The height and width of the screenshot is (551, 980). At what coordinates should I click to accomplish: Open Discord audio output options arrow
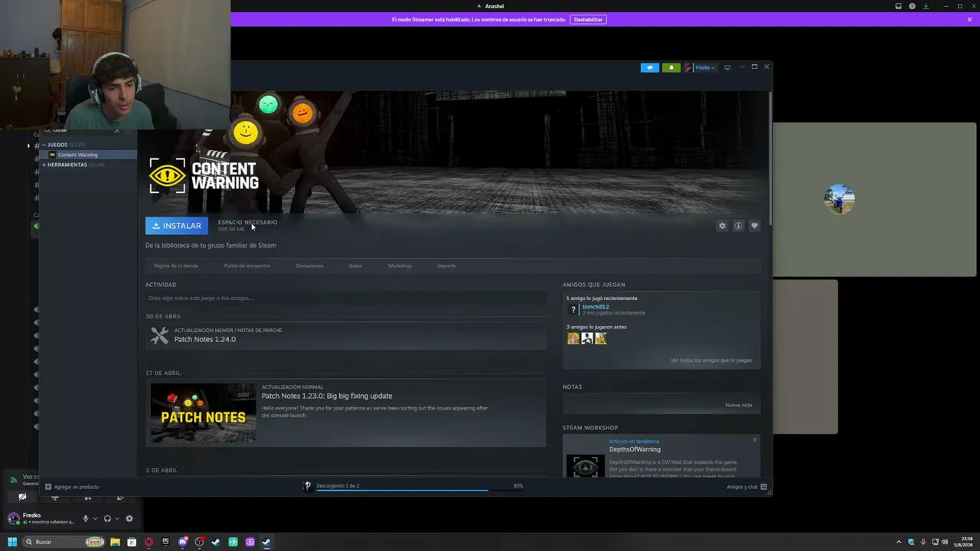(x=116, y=519)
